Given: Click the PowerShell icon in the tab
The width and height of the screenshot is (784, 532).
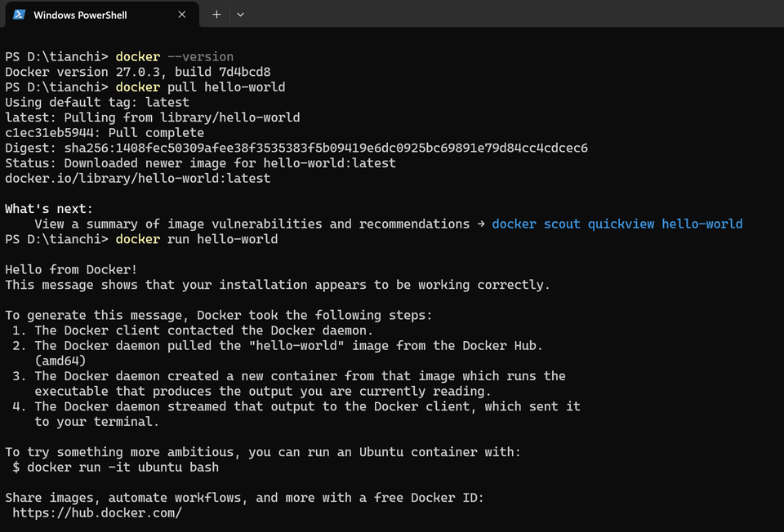Looking at the screenshot, I should 18,15.
